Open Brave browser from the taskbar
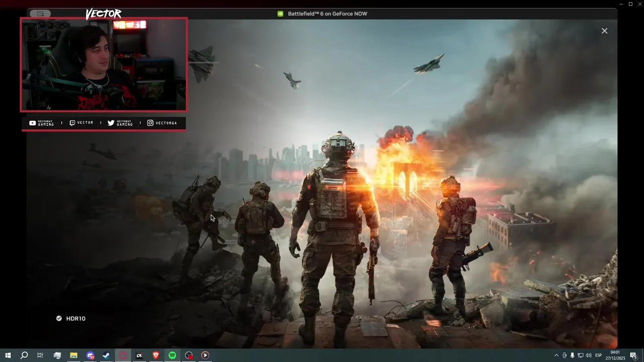The height and width of the screenshot is (362, 644). [155, 355]
